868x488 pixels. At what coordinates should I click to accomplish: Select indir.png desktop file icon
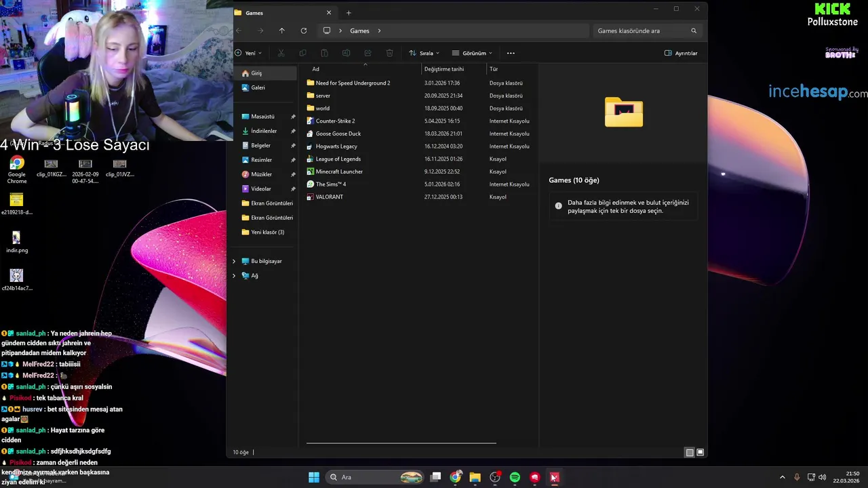pos(17,241)
